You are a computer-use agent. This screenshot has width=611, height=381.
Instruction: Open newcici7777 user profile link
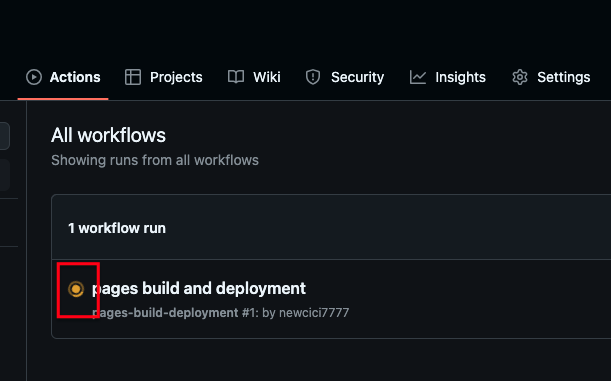(x=314, y=313)
